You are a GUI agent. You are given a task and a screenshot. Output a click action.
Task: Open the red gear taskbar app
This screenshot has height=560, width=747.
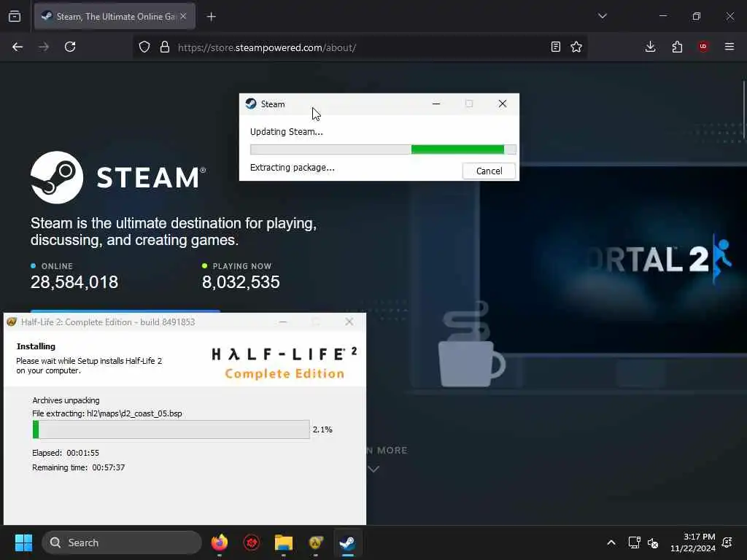252,542
